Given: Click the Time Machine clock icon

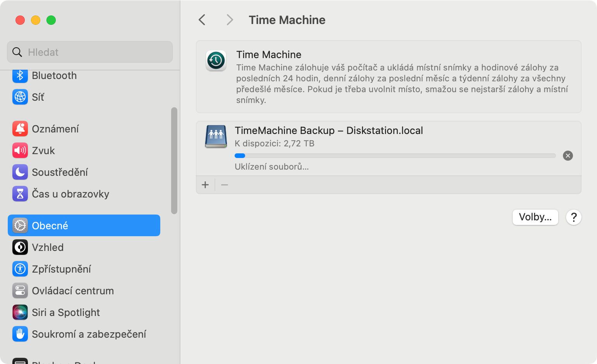Looking at the screenshot, I should click(216, 60).
